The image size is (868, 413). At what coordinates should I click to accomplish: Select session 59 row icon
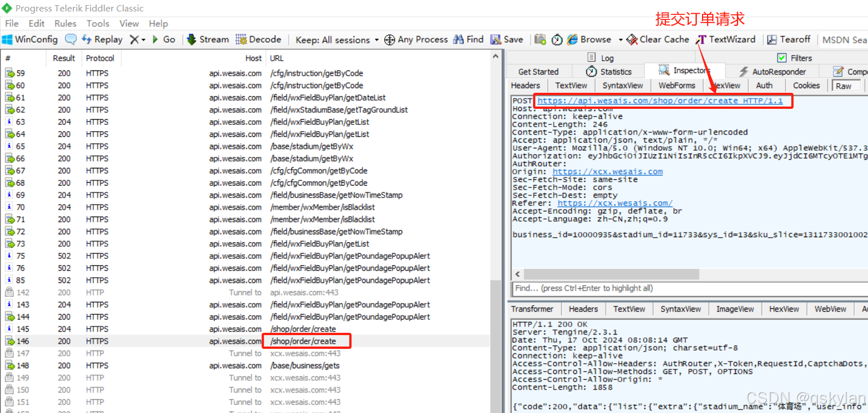pos(10,73)
